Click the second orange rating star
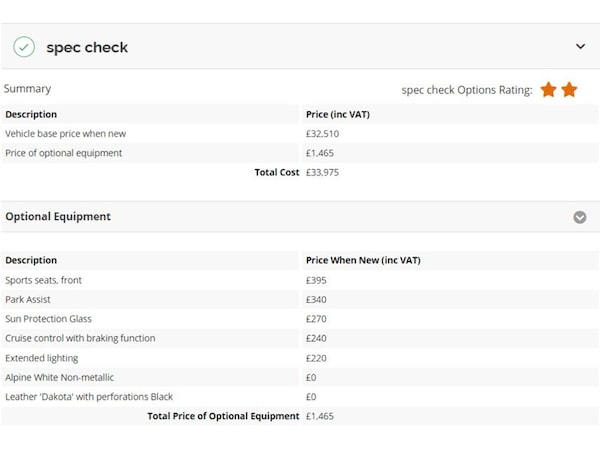The height and width of the screenshot is (450, 600). point(569,90)
